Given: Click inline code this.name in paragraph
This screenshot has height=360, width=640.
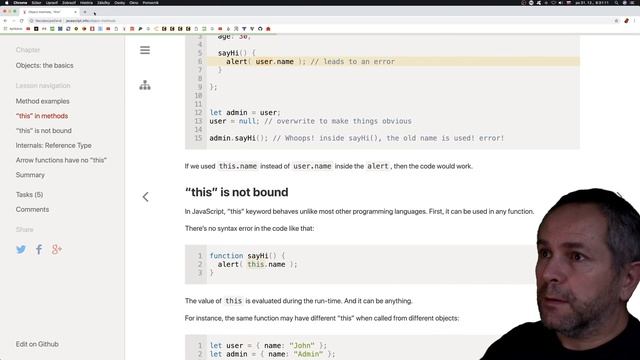Looking at the screenshot, I should click(238, 166).
